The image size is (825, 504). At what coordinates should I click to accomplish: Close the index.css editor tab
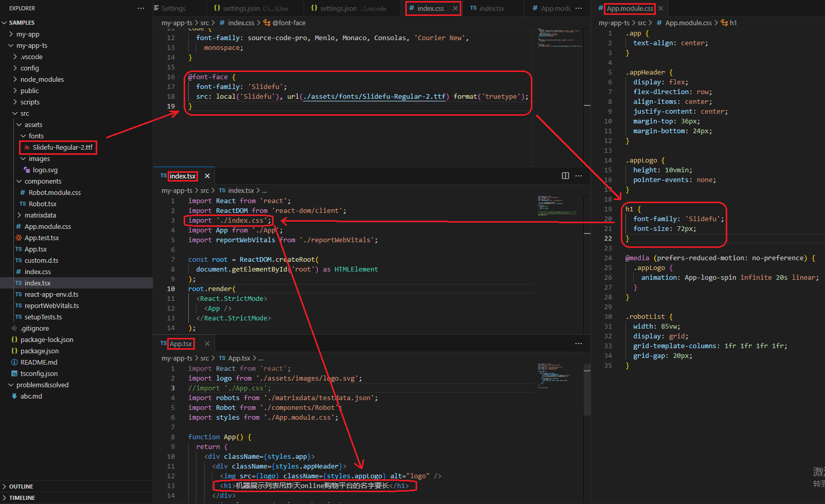[455, 8]
